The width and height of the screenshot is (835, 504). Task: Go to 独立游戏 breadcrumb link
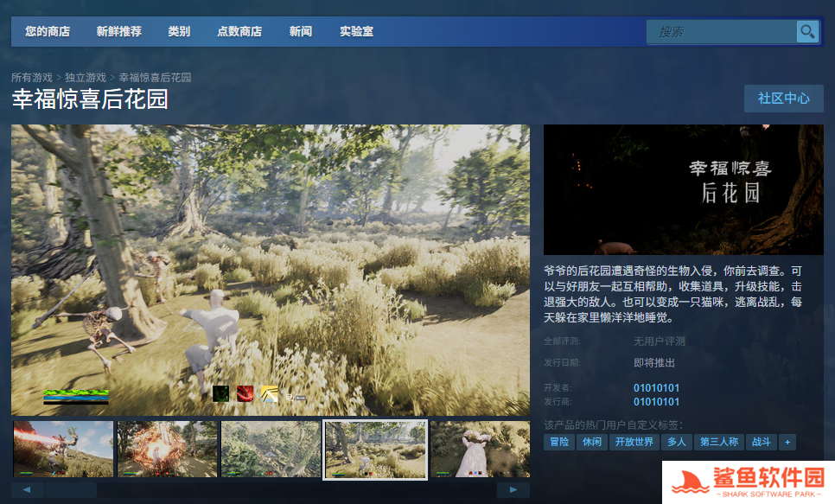86,78
